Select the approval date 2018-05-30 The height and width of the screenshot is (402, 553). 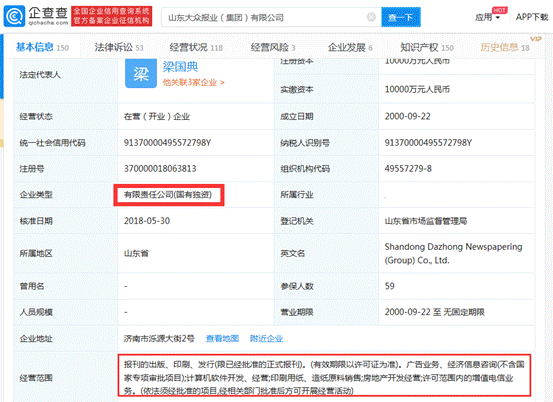[147, 221]
